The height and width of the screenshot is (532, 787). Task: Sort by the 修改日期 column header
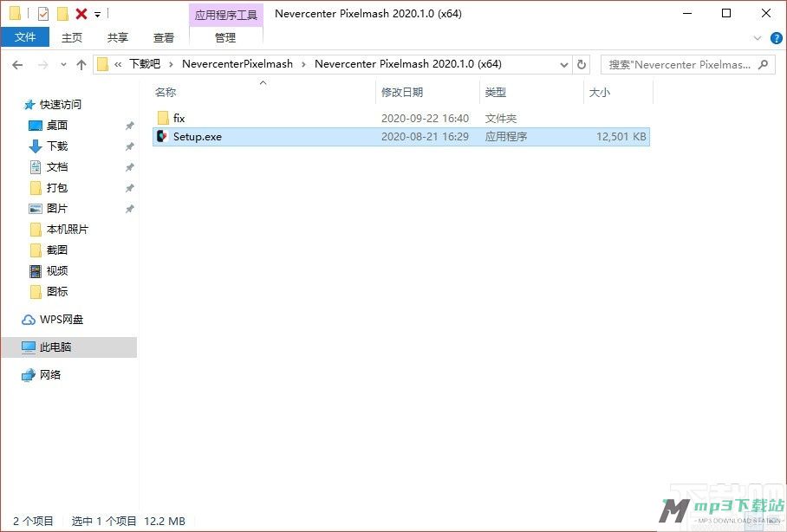coord(402,92)
